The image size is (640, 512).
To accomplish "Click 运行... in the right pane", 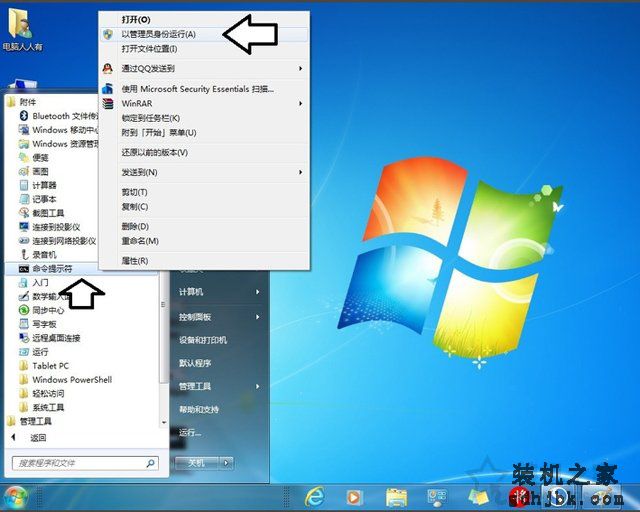I will [190, 432].
